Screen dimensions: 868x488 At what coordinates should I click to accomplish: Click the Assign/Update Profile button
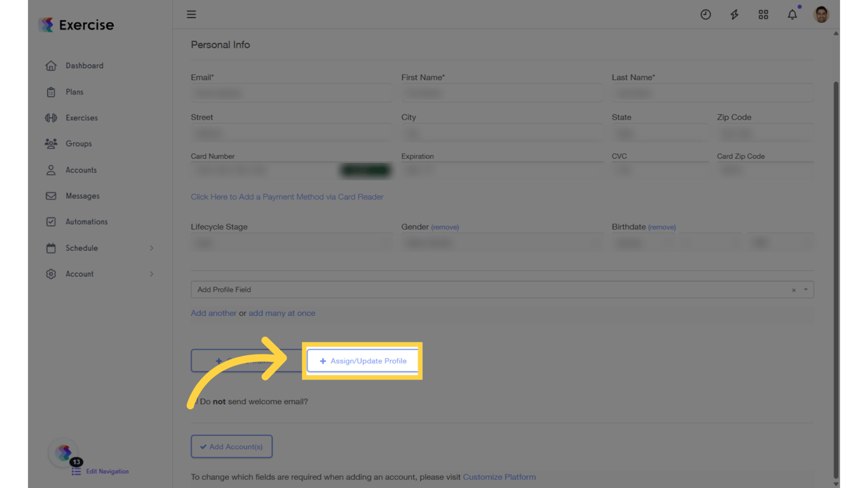[x=362, y=360]
